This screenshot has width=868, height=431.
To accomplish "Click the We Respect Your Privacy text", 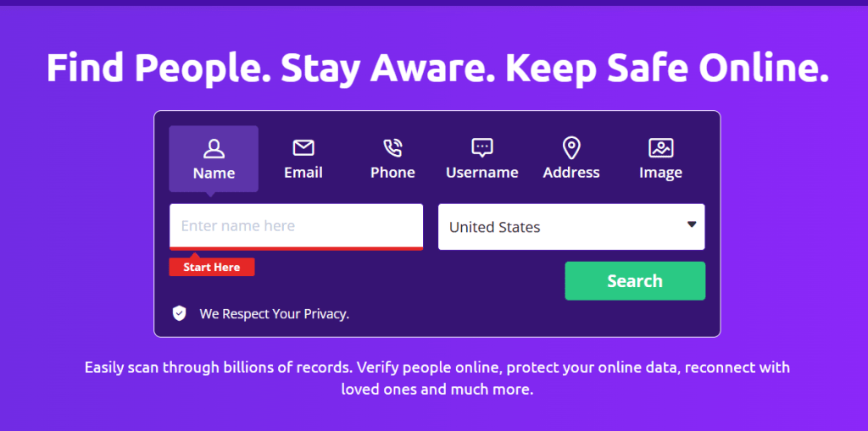I will pyautogui.click(x=274, y=314).
